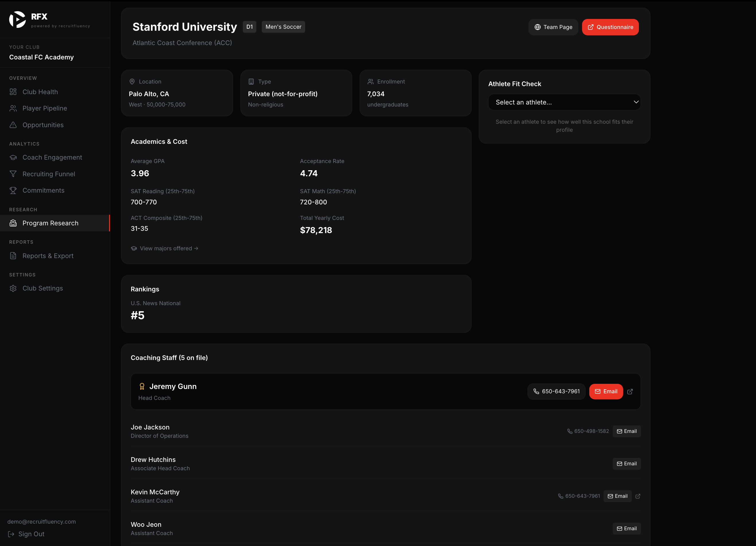Click the Coach Engagement graduation cap icon

[x=13, y=157]
